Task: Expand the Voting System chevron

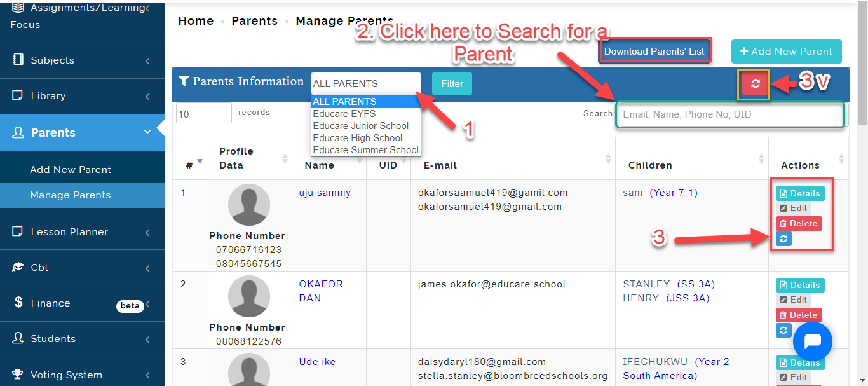Action: (147, 375)
